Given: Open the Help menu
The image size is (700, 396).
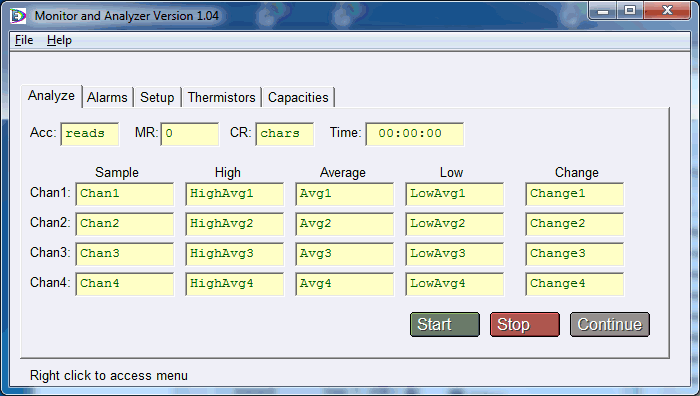Looking at the screenshot, I should click(x=59, y=40).
